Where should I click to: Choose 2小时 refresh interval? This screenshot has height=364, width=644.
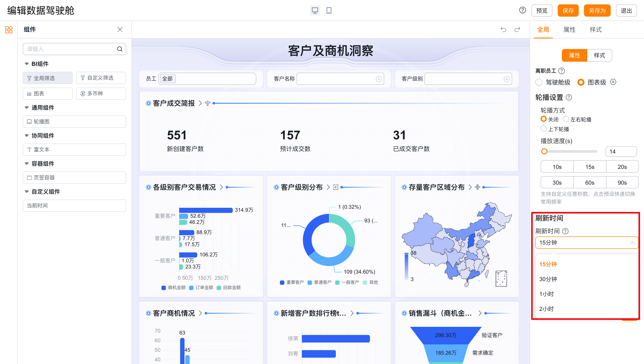[586, 309]
